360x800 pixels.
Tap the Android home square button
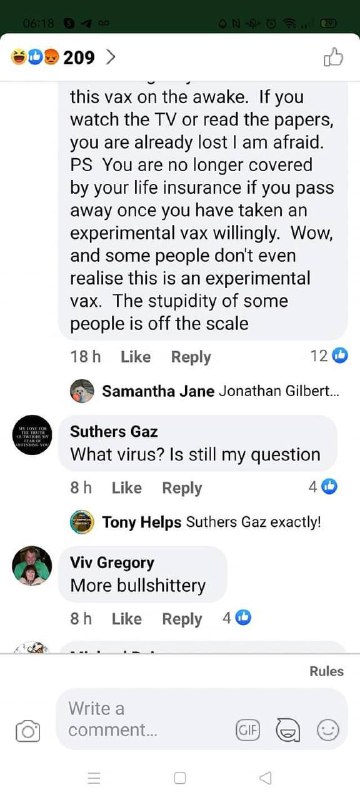(180, 778)
